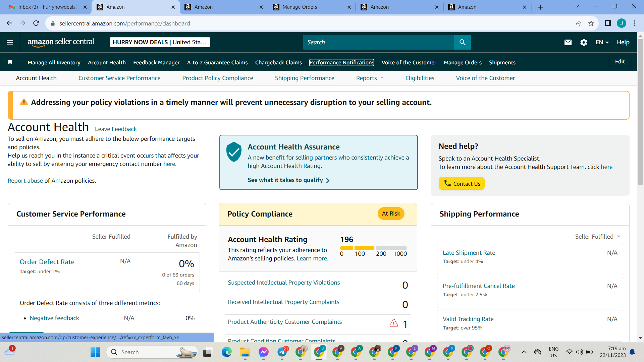Click the browser forward arrow

pos(22,23)
